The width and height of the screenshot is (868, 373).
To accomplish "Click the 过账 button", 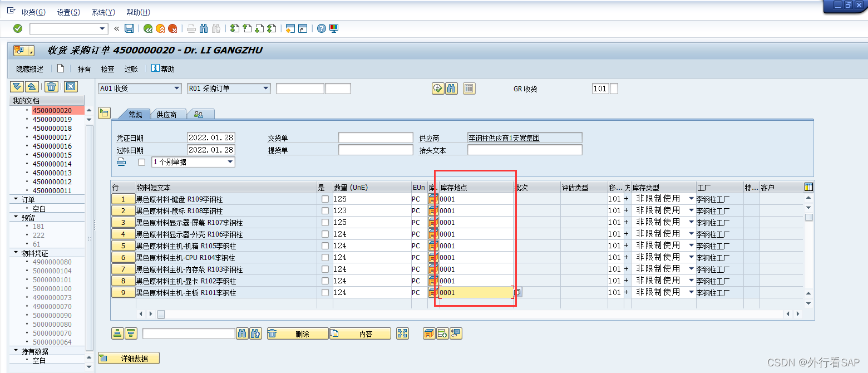I will coord(131,69).
